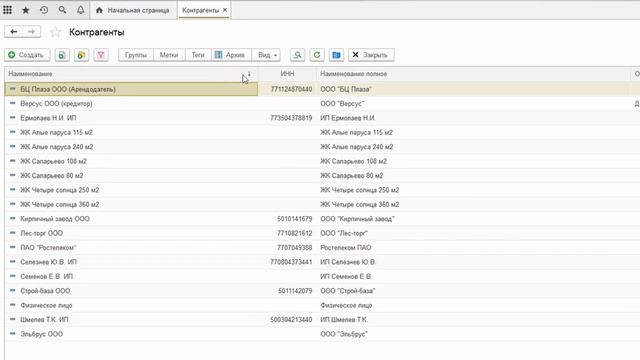The height and width of the screenshot is (360, 640).
Task: Click the Метки button
Action: click(x=169, y=55)
